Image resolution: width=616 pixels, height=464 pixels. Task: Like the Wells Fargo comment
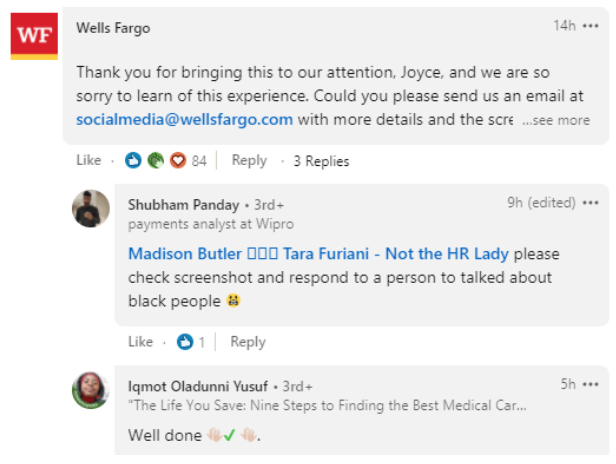point(89,160)
